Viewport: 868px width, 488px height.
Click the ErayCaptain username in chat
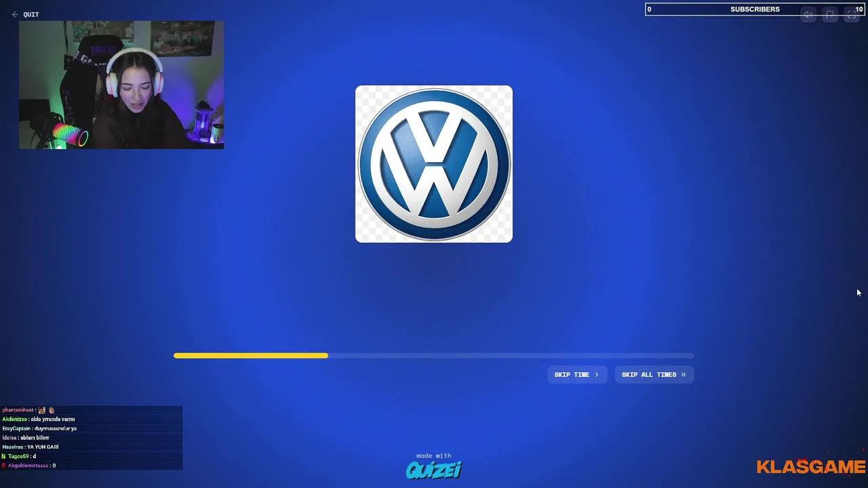(x=17, y=428)
